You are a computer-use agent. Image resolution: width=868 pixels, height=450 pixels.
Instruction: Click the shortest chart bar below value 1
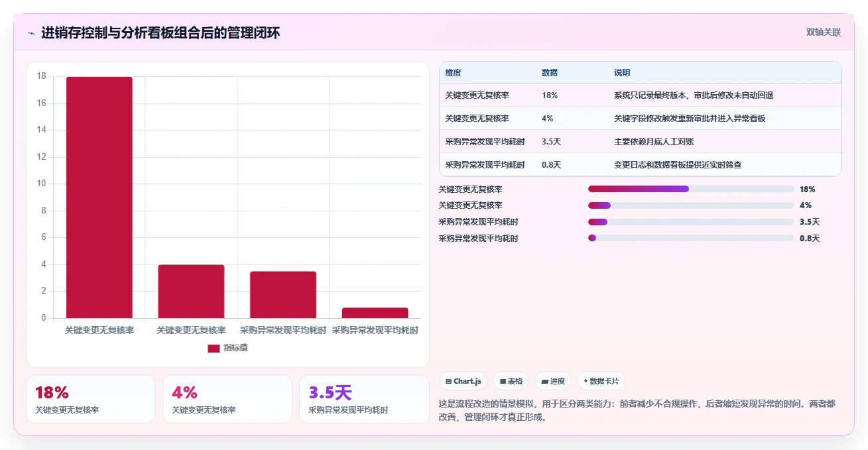click(x=375, y=313)
